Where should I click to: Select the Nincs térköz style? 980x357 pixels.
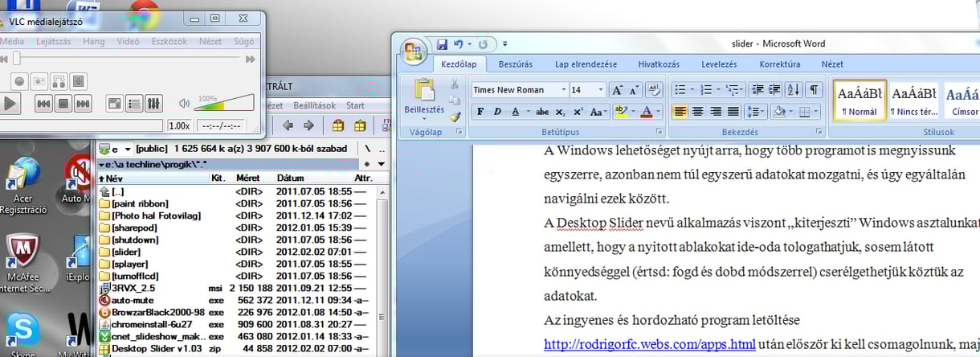914,101
